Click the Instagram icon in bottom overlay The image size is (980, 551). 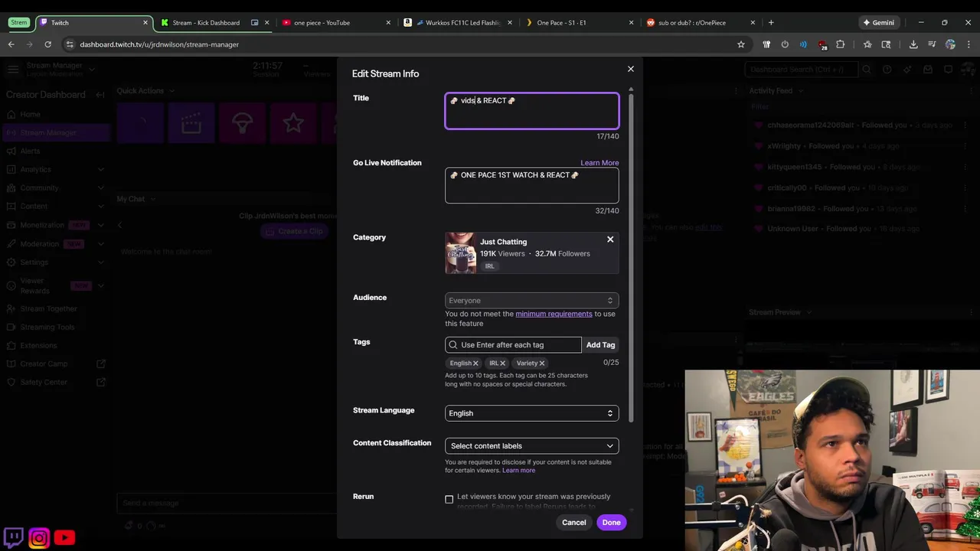(x=39, y=538)
